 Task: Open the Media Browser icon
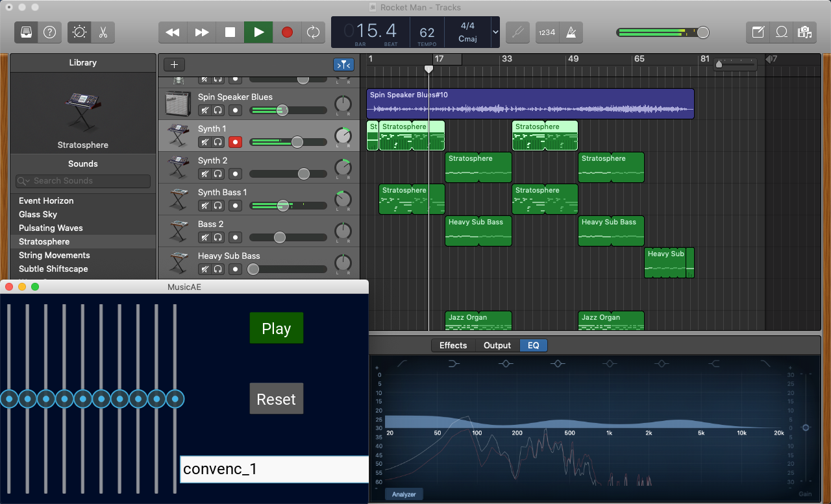point(805,32)
